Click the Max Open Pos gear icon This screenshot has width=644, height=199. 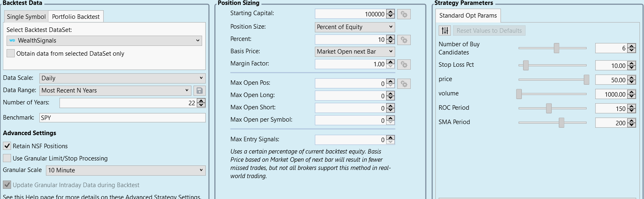tap(404, 84)
